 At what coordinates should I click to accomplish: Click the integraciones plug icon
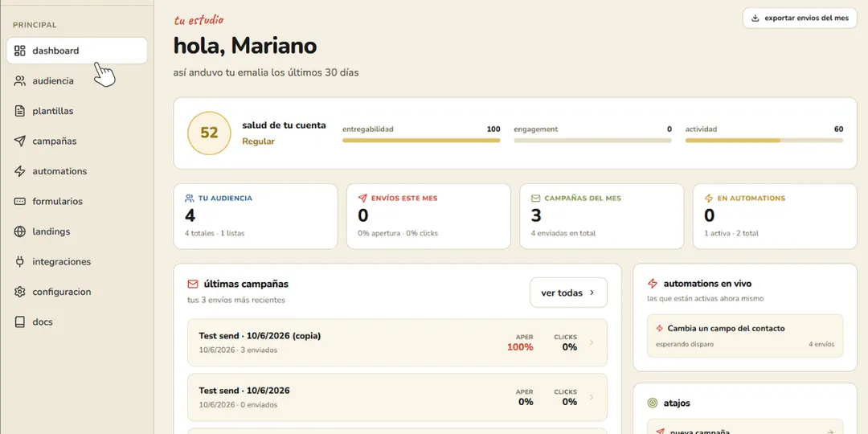coord(20,262)
